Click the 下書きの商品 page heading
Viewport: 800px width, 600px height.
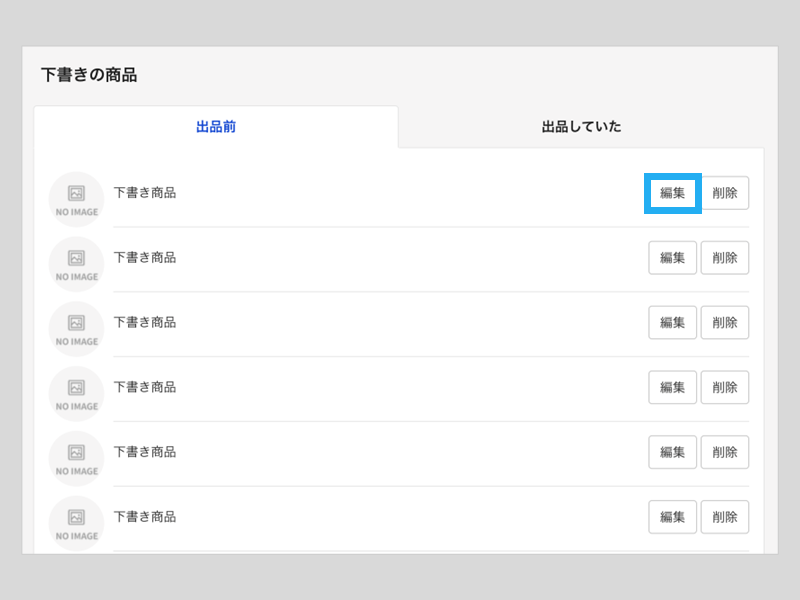pos(89,75)
